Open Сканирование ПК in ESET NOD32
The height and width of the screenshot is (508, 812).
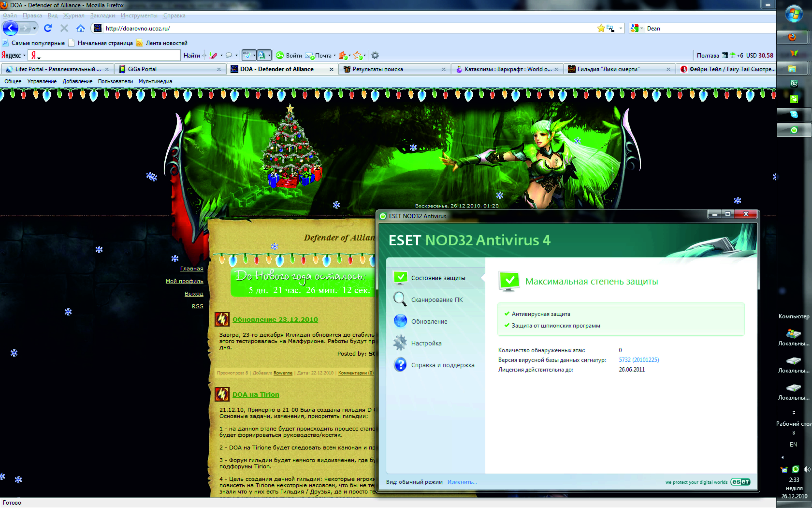[437, 300]
